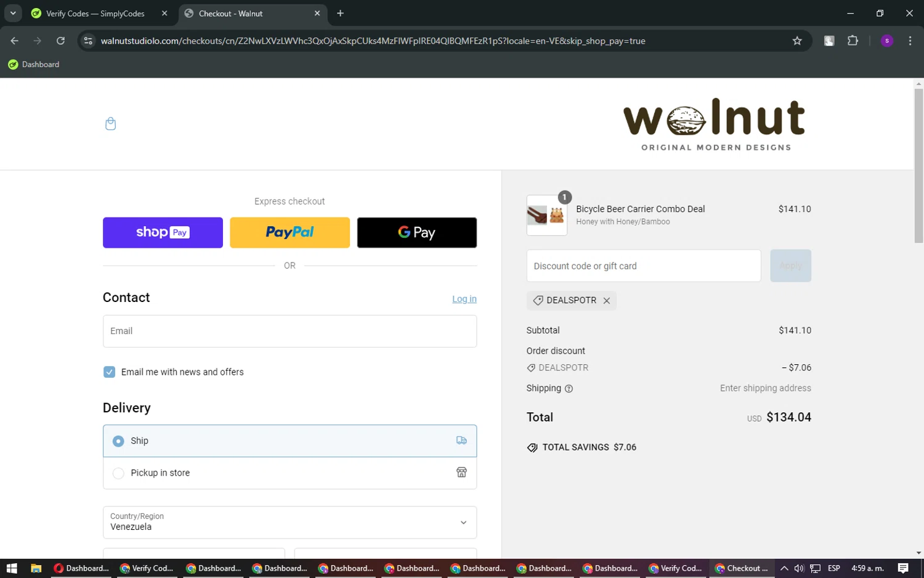
Task: Select the Ship delivery option
Action: click(x=290, y=441)
